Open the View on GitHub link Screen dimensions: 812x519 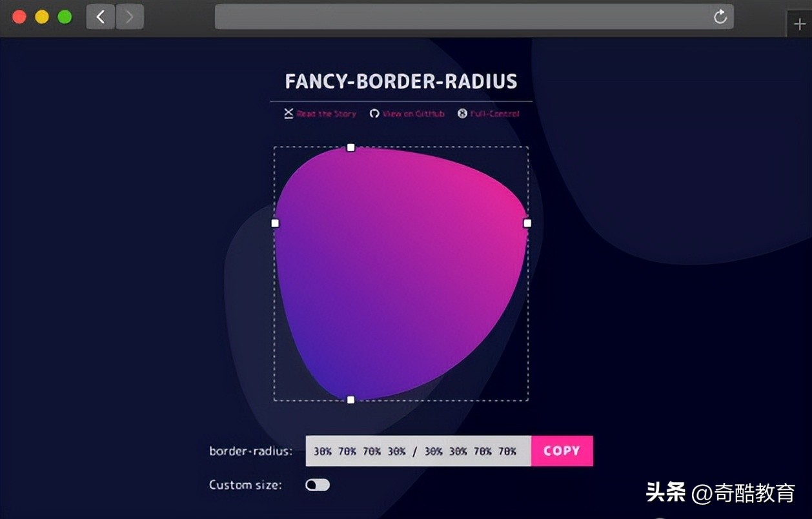point(414,114)
